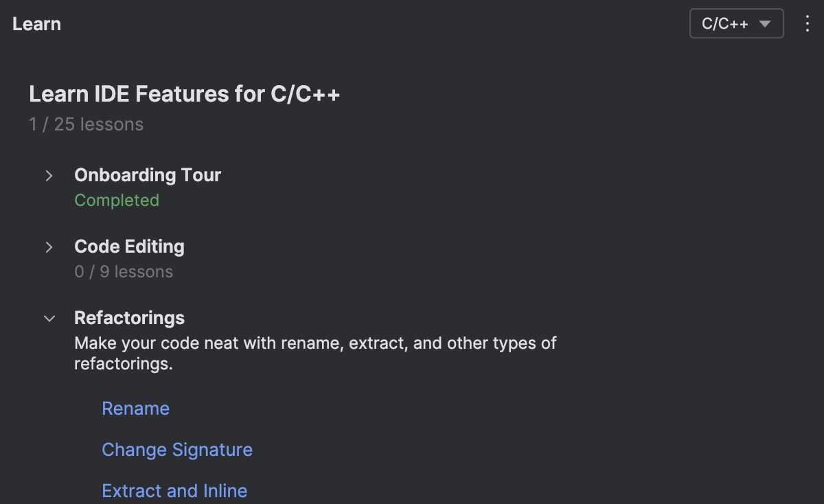
Task: Click the C/C++ text in selector box
Action: (724, 24)
